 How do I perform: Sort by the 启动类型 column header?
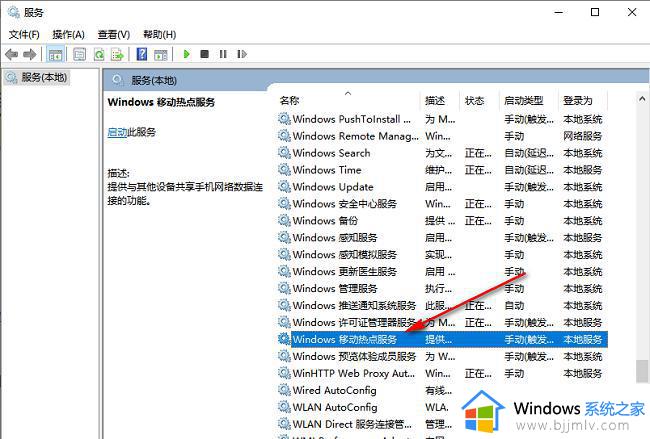click(x=529, y=101)
